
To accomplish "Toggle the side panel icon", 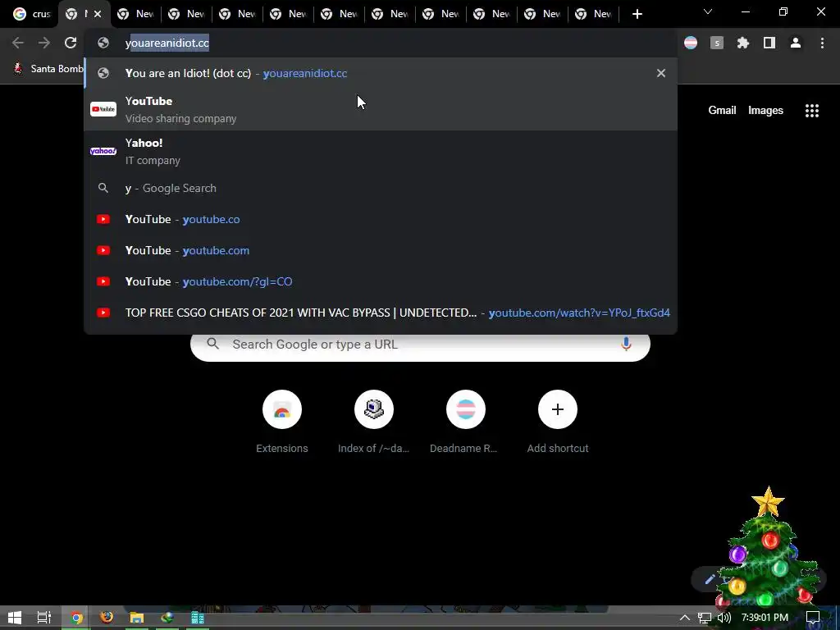I will [x=769, y=43].
